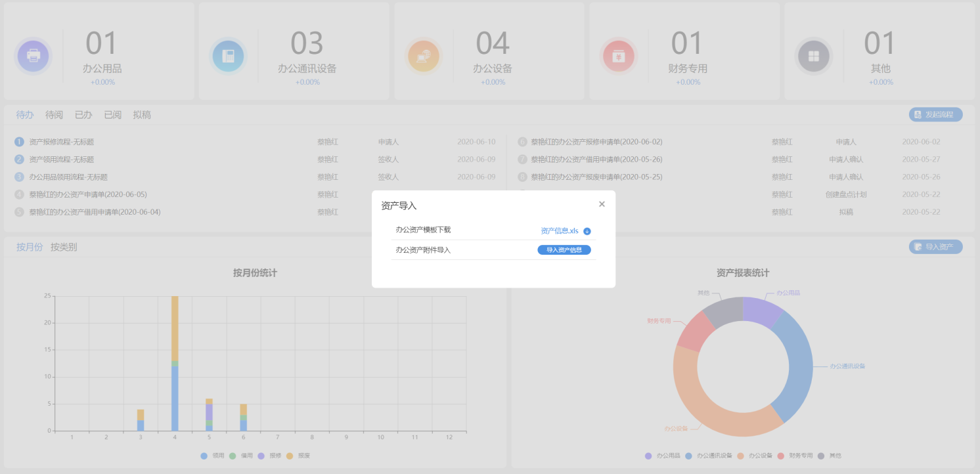Click the 发起流程 button
The width and height of the screenshot is (980, 474).
pyautogui.click(x=936, y=114)
